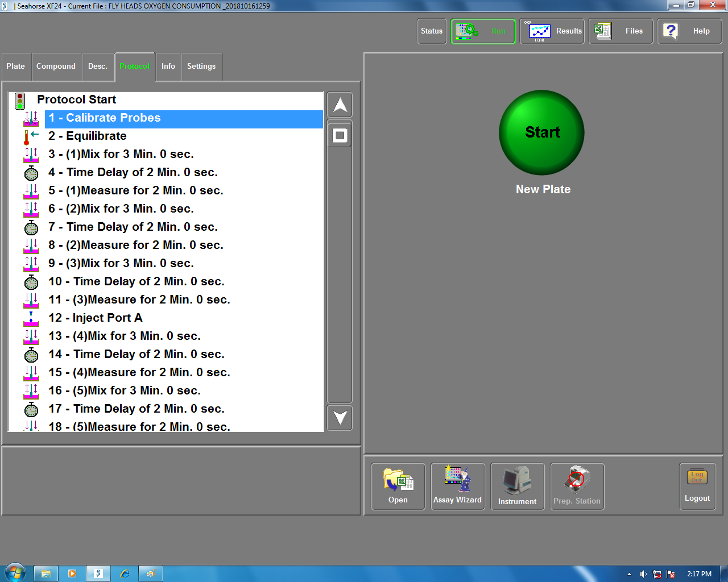The height and width of the screenshot is (582, 728).
Task: Open the Status screen
Action: 432,31
